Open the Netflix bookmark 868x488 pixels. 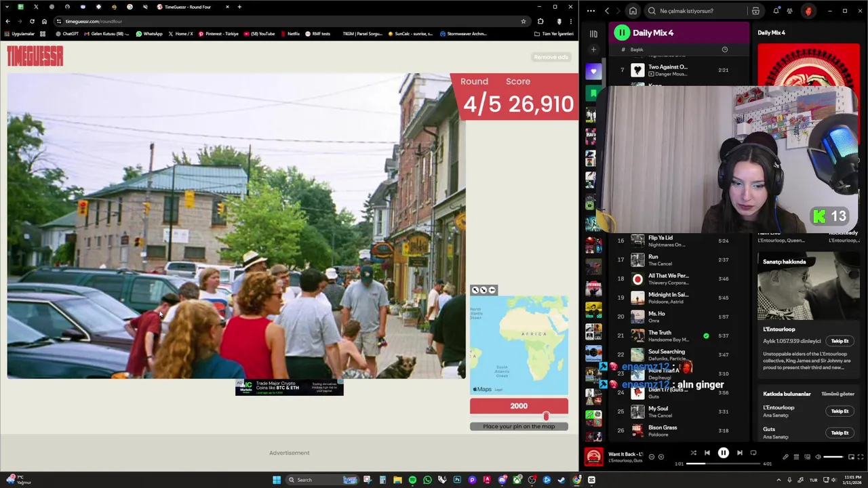[x=290, y=34]
